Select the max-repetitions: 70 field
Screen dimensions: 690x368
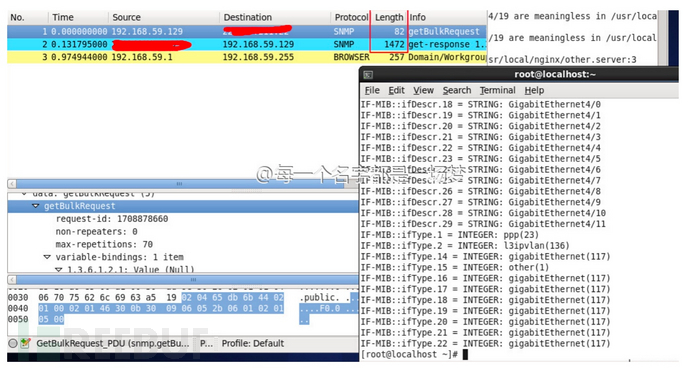(104, 244)
